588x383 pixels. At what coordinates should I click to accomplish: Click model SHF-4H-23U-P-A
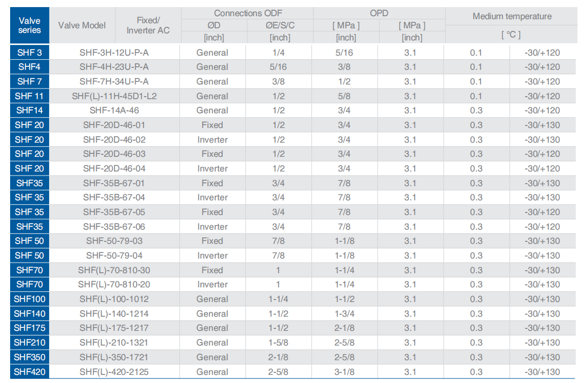point(114,67)
